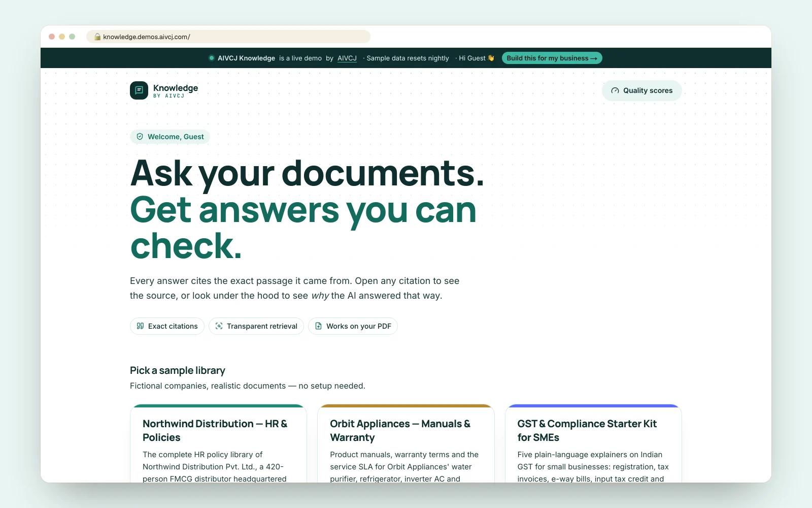Select the Exact citations chip
Viewport: 812px width, 508px height.
[x=167, y=326]
